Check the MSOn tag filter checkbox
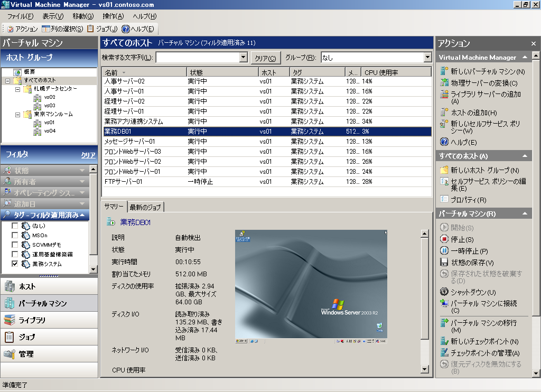The image size is (541, 392). 15,235
